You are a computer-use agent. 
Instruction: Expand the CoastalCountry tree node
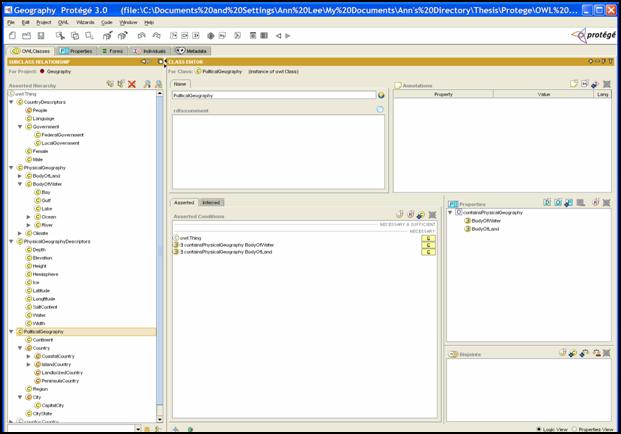pyautogui.click(x=29, y=356)
